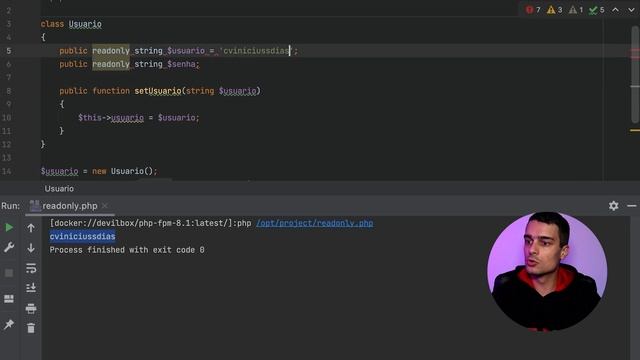
Task: Toggle scroll to end of console
Action: (x=31, y=288)
